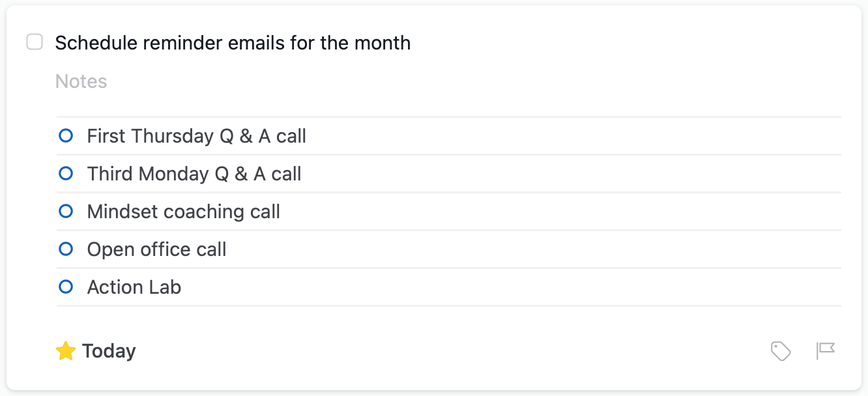Select Third Monday Q & A call text
This screenshot has width=868, height=396.
click(194, 174)
